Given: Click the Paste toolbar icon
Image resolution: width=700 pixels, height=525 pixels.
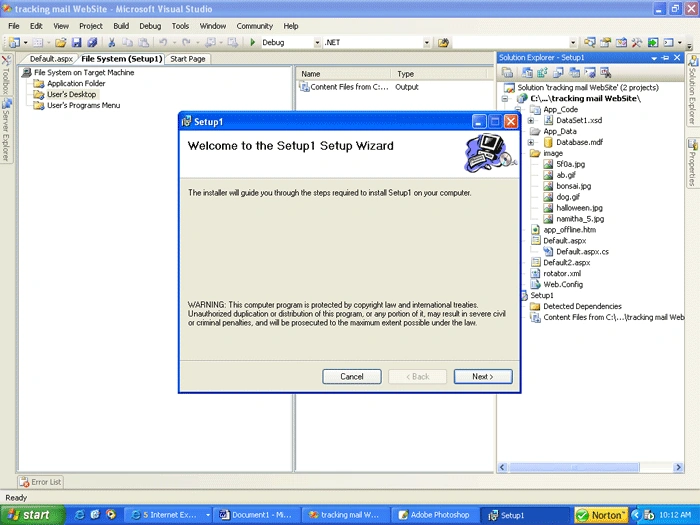Looking at the screenshot, I should (x=143, y=42).
